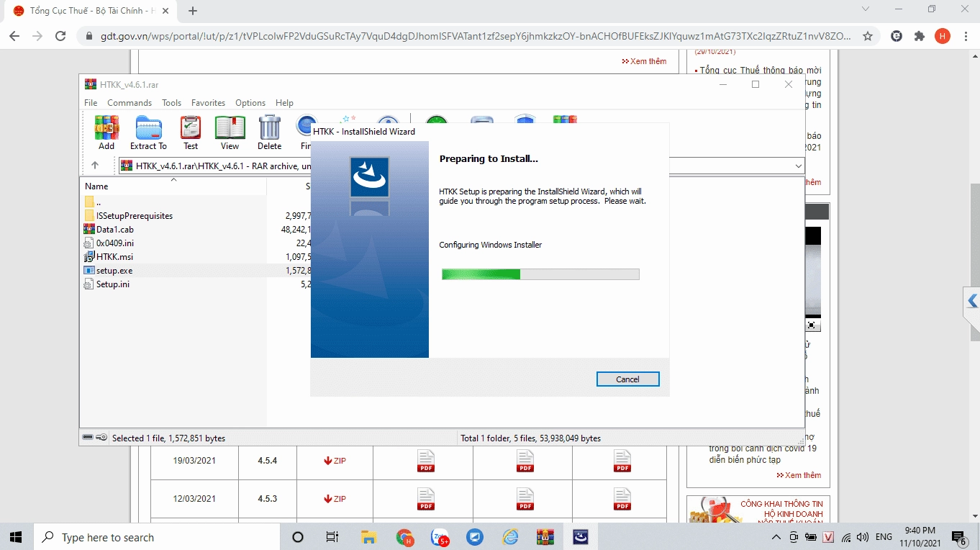Download the ZIP for version 4.5.3
The width and height of the screenshot is (980, 550).
335,499
